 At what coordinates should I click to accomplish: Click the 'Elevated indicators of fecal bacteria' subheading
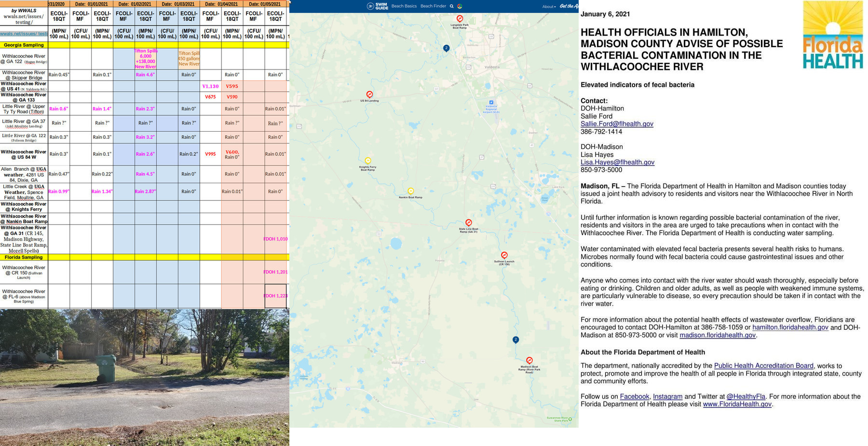tap(637, 85)
